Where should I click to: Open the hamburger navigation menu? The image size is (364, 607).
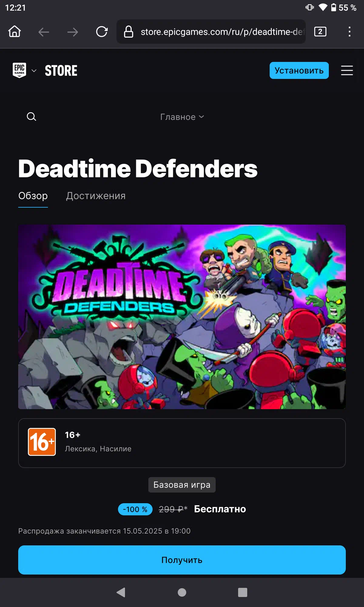(347, 70)
